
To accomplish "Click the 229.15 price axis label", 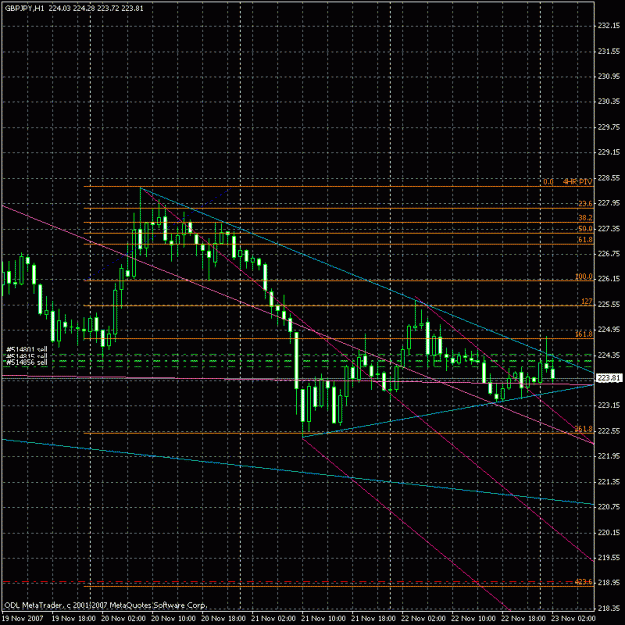I will [x=609, y=152].
